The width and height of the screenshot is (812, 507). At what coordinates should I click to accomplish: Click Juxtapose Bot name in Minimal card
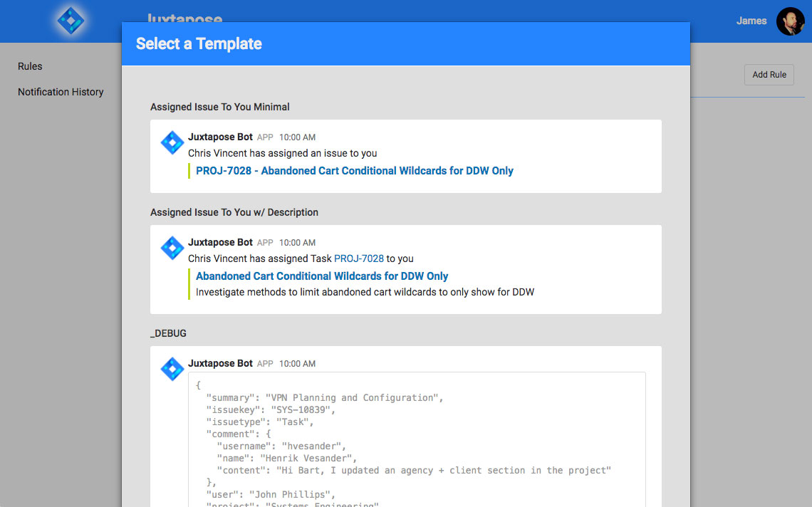[x=220, y=137]
